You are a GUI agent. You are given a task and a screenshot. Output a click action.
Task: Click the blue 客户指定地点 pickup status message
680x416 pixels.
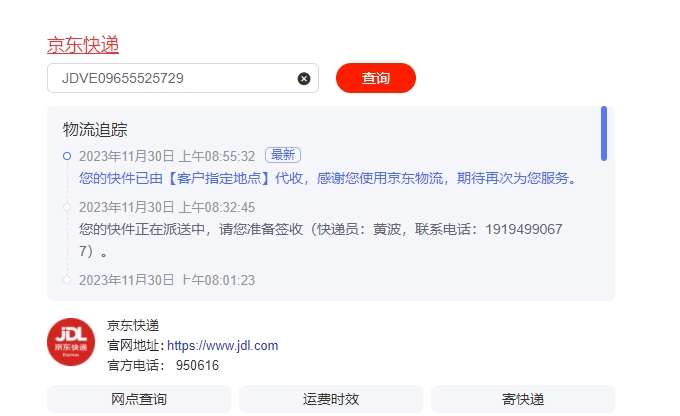point(327,178)
